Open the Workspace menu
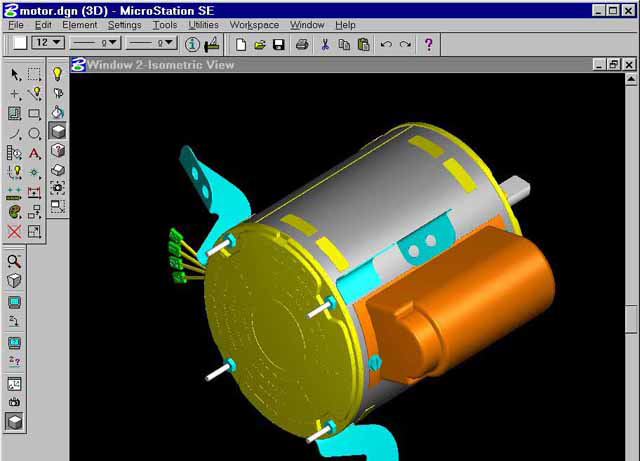The height and width of the screenshot is (461, 640). pos(254,25)
